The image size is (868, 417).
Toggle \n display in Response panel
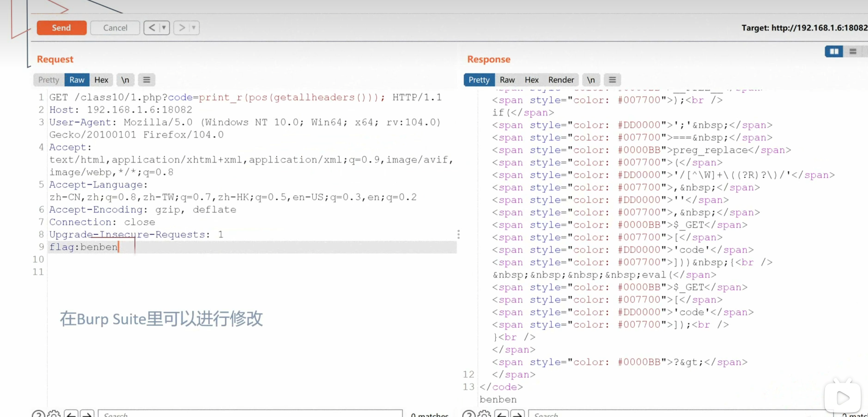click(x=591, y=80)
